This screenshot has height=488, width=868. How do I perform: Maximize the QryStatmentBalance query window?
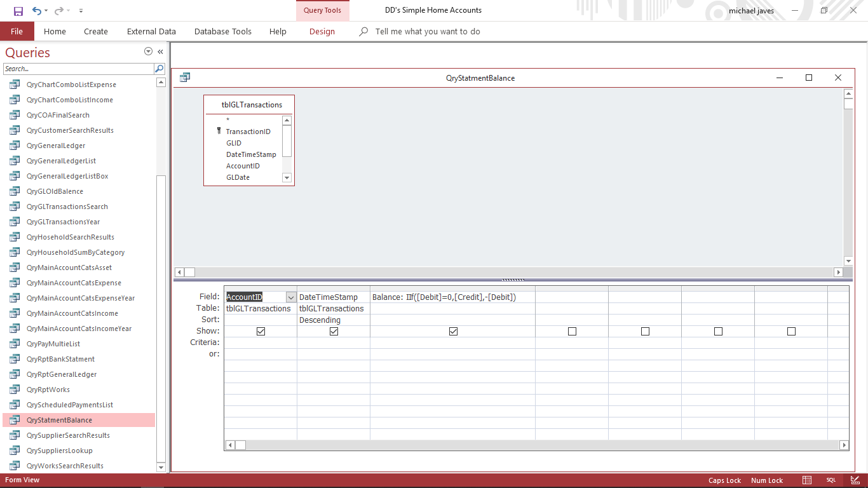point(809,78)
